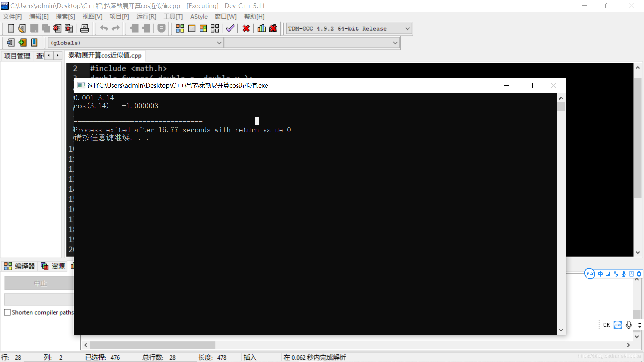
Task: Click sidebar tabs scroll-left arrow
Action: (49, 55)
